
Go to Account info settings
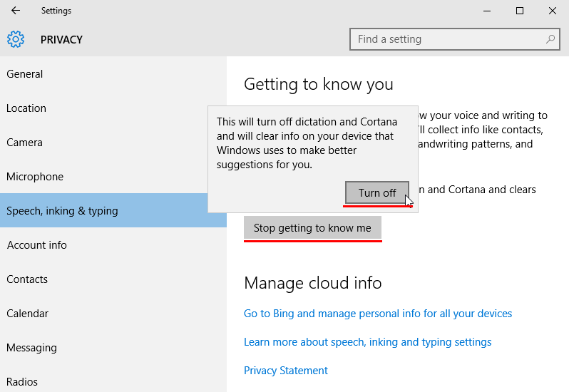(x=113, y=244)
